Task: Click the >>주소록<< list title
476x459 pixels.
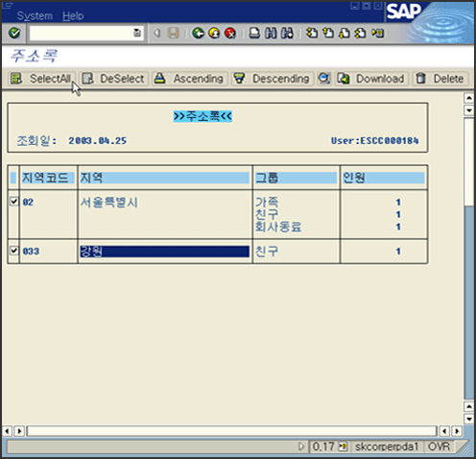Action: (x=202, y=116)
